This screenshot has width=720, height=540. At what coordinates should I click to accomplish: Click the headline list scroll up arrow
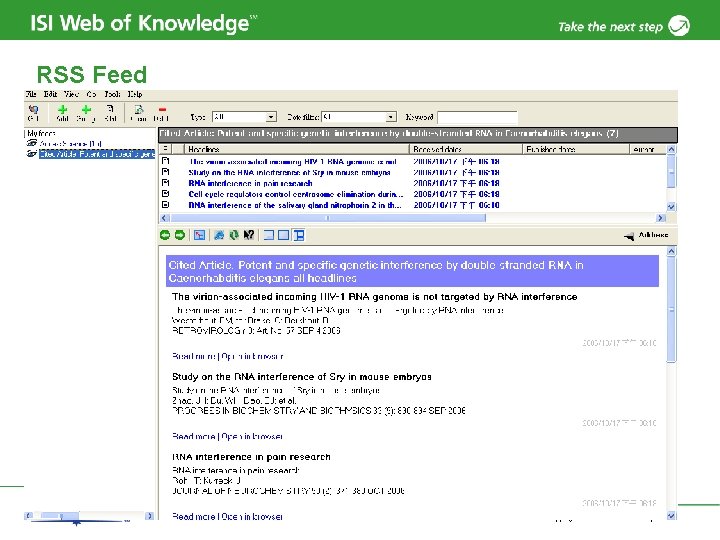(x=671, y=149)
